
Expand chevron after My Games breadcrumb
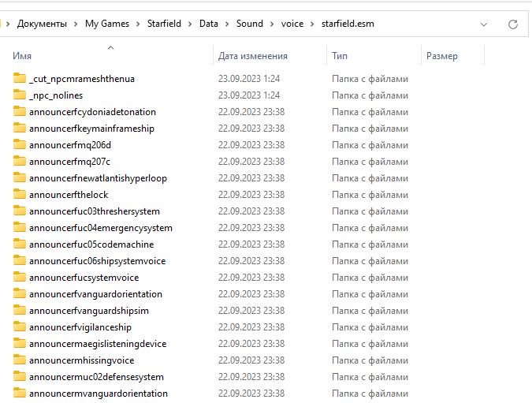(138, 24)
